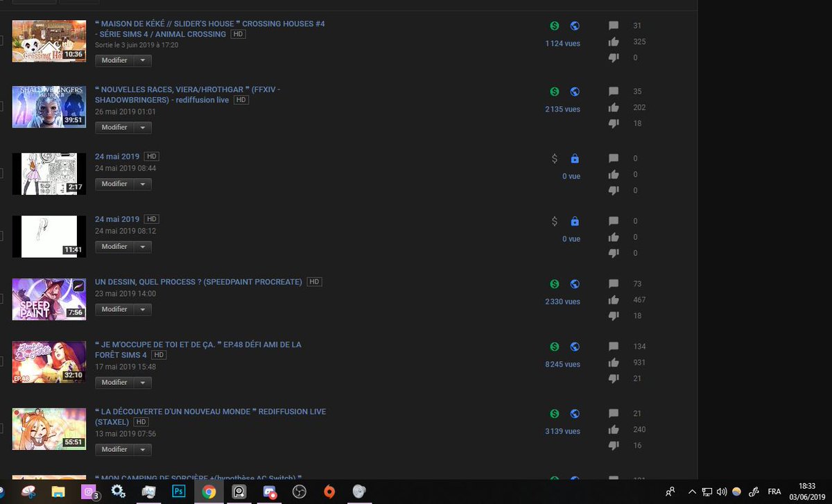Click comments icon showing 134 comments
Screen dimensions: 832x504
pos(614,347)
